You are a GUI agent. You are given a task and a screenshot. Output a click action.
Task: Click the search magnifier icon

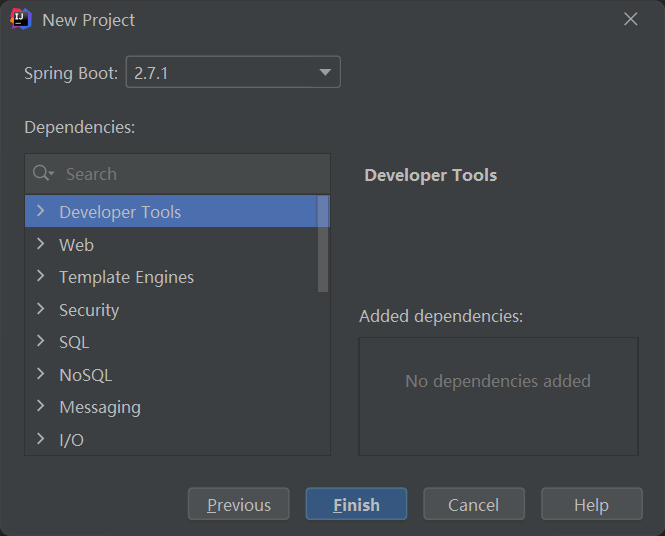coord(43,174)
